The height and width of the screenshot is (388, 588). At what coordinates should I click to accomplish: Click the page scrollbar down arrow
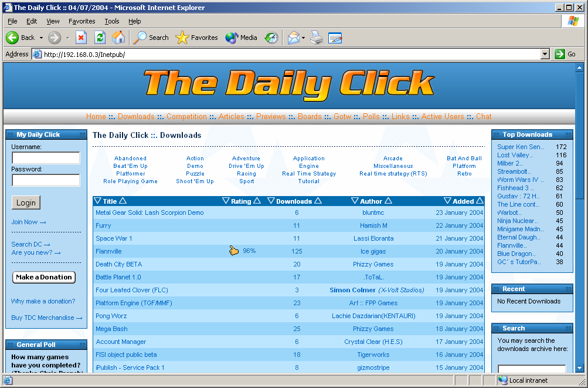point(579,368)
